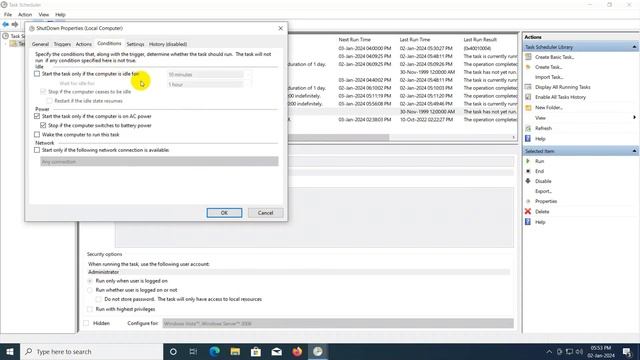Click horizontal scrollbar of the task list
This screenshot has width=640, height=360.
coord(338,137)
